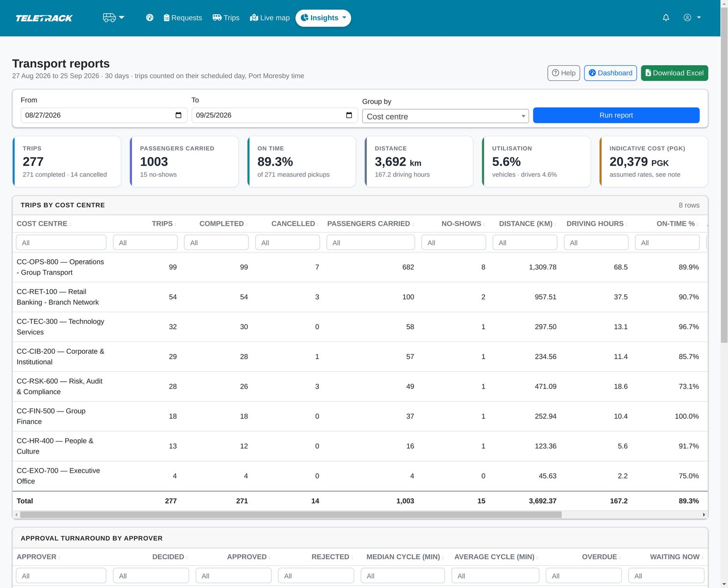Viewport: 728px width, 588px height.
Task: Sort by the Completed column
Action: (223, 224)
